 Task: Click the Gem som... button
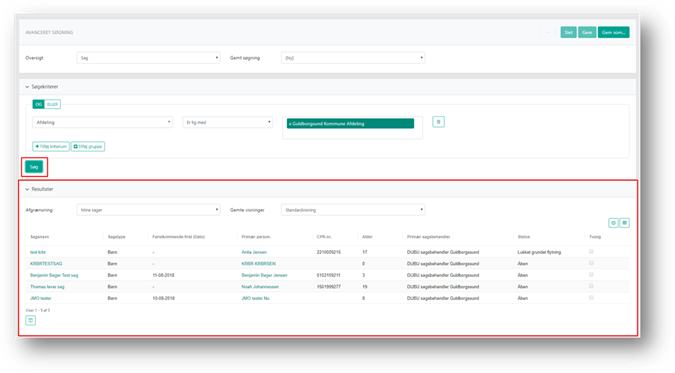click(613, 32)
